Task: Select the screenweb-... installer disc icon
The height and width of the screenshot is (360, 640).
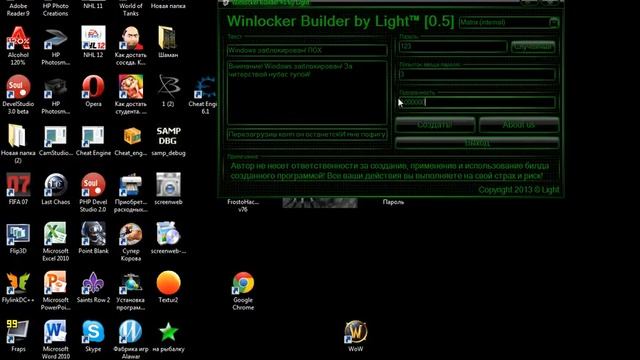Action: point(168,234)
